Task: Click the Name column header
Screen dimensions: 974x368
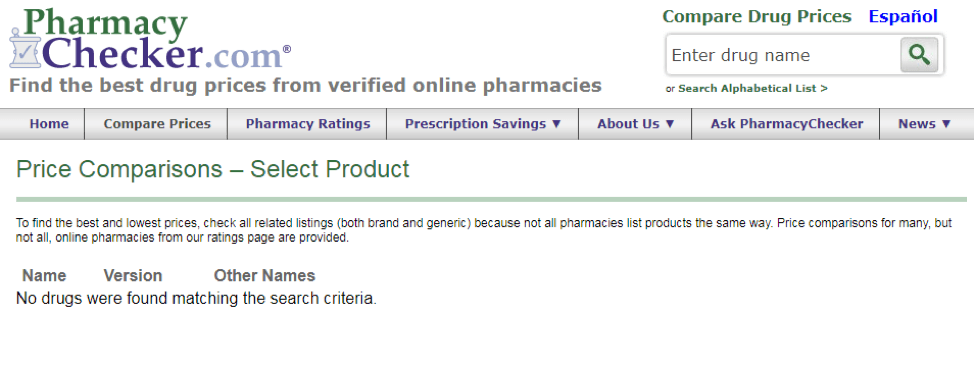Action: coord(44,275)
